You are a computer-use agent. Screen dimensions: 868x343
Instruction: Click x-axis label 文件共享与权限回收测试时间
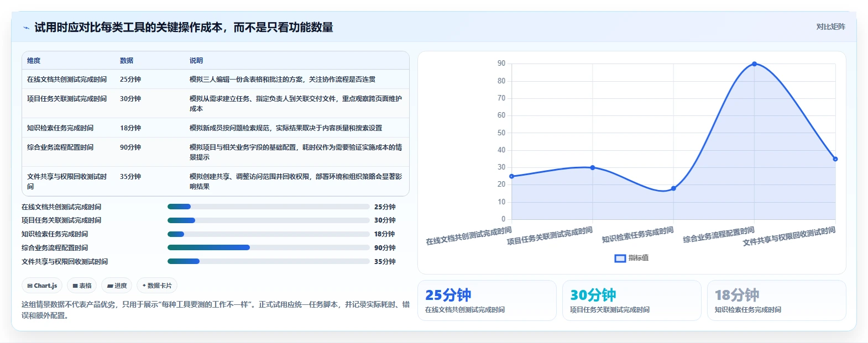pos(789,236)
